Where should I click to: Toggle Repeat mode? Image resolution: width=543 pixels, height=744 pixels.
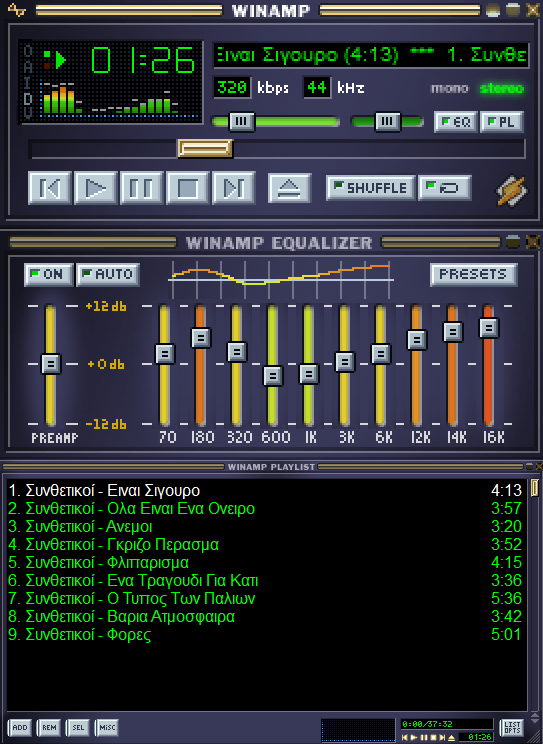pyautogui.click(x=445, y=188)
